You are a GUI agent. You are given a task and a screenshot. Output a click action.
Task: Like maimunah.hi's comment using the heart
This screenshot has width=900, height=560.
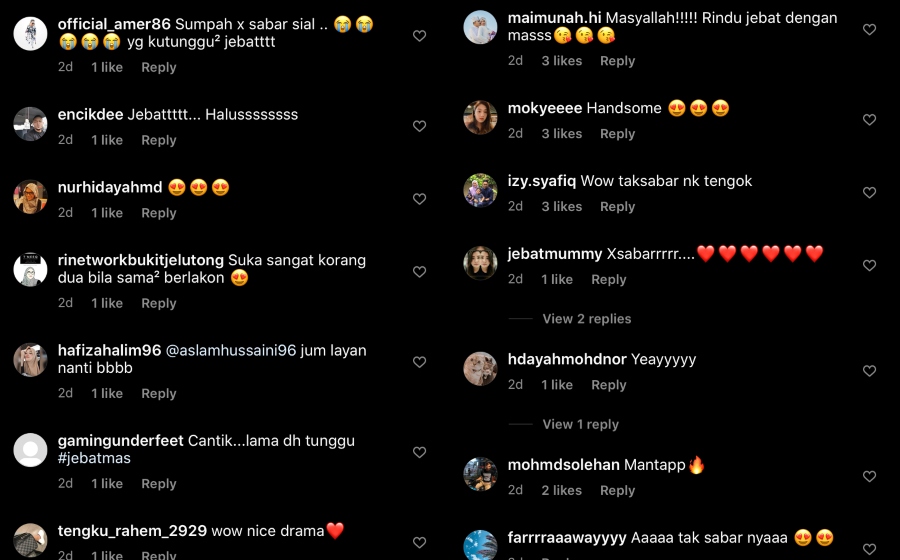[x=870, y=29]
